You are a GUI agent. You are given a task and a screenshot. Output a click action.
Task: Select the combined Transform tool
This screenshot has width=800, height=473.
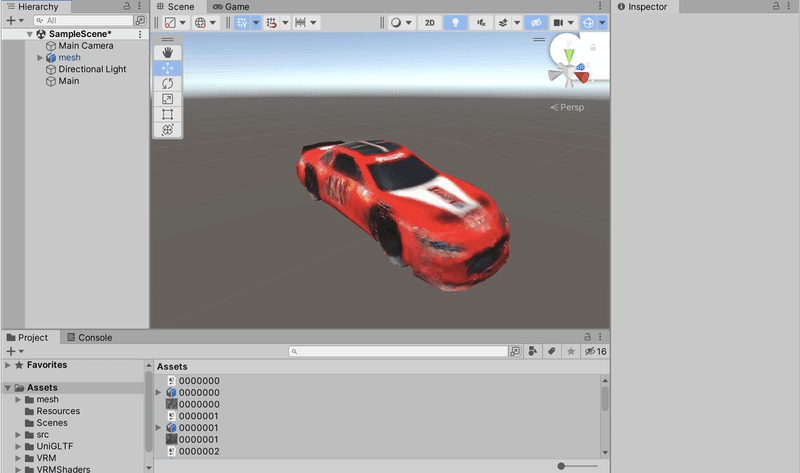(x=167, y=130)
